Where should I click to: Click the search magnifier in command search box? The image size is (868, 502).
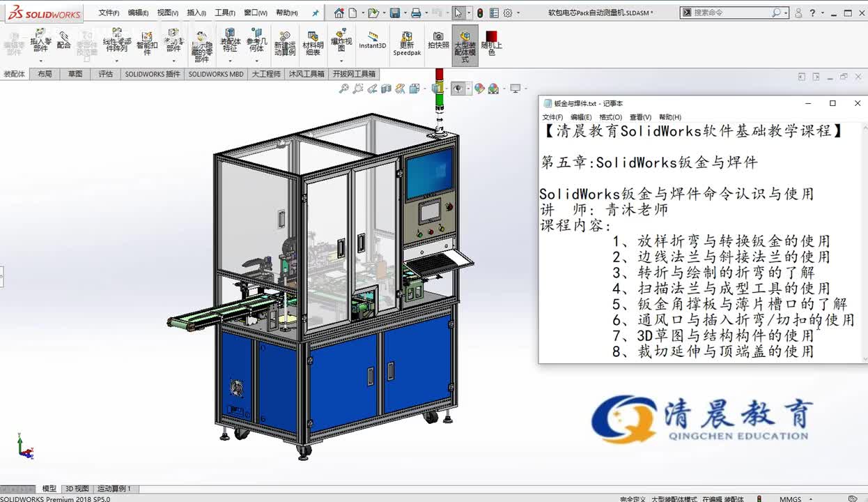[x=776, y=13]
